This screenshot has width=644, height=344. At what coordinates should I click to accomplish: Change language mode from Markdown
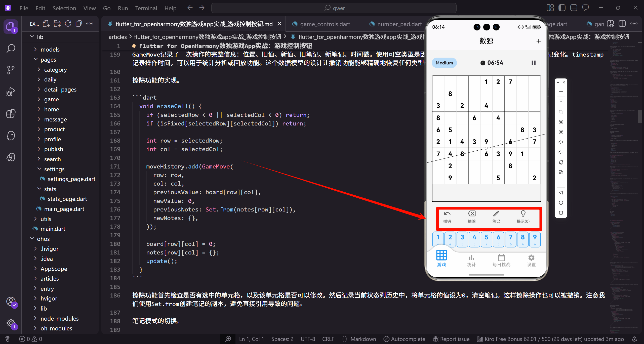tap(363, 339)
